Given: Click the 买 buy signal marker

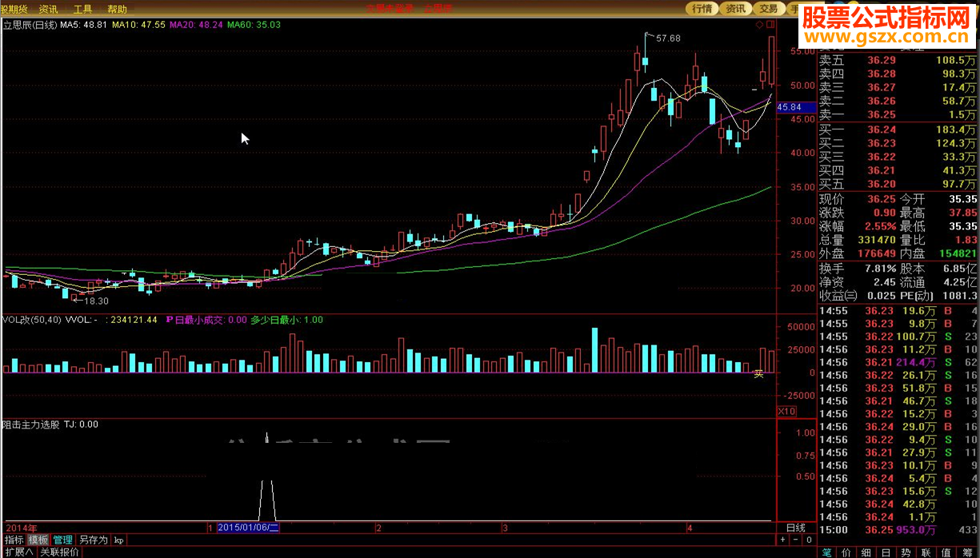Looking at the screenshot, I should coord(759,373).
